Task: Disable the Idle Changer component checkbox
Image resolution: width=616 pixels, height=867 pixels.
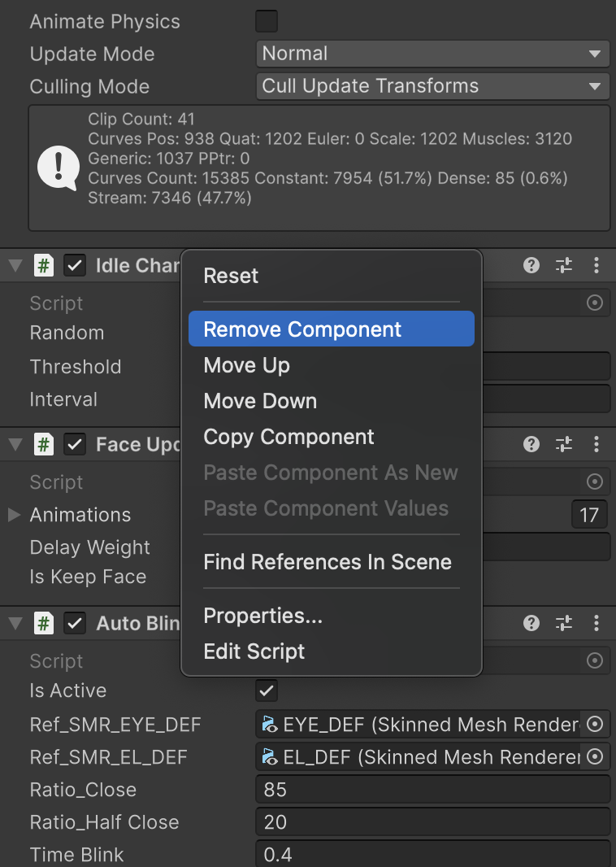Action: [75, 266]
